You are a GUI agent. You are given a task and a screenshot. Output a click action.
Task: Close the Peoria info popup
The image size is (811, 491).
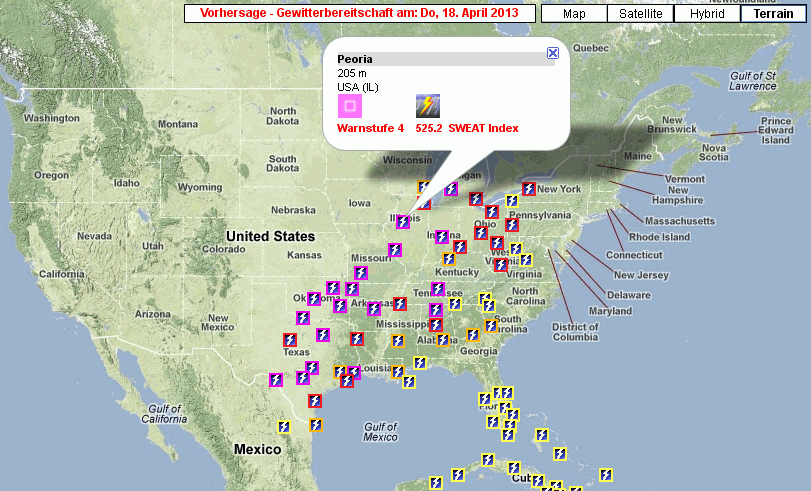click(553, 53)
